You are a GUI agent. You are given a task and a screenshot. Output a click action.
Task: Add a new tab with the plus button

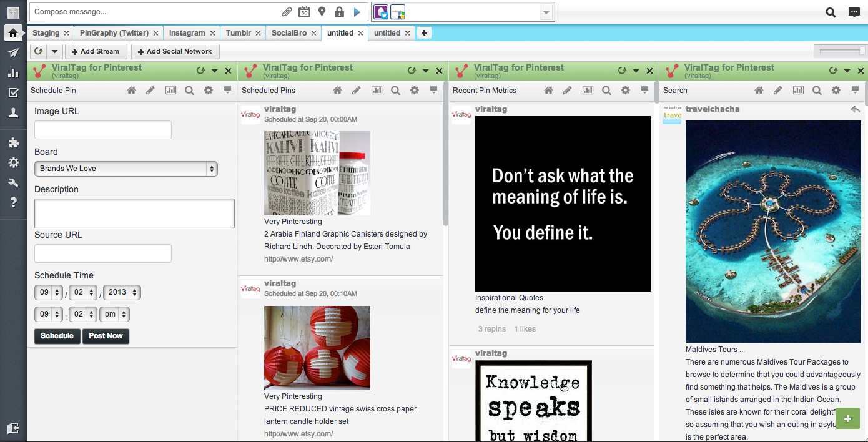424,33
